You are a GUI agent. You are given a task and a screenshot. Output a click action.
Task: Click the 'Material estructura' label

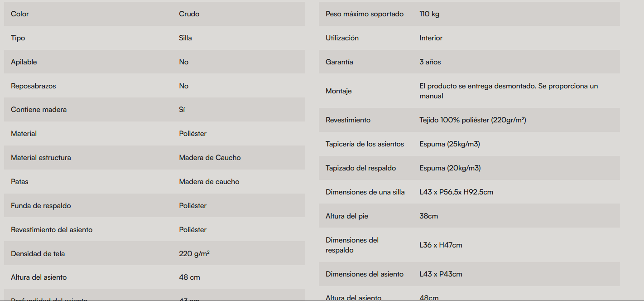click(41, 158)
